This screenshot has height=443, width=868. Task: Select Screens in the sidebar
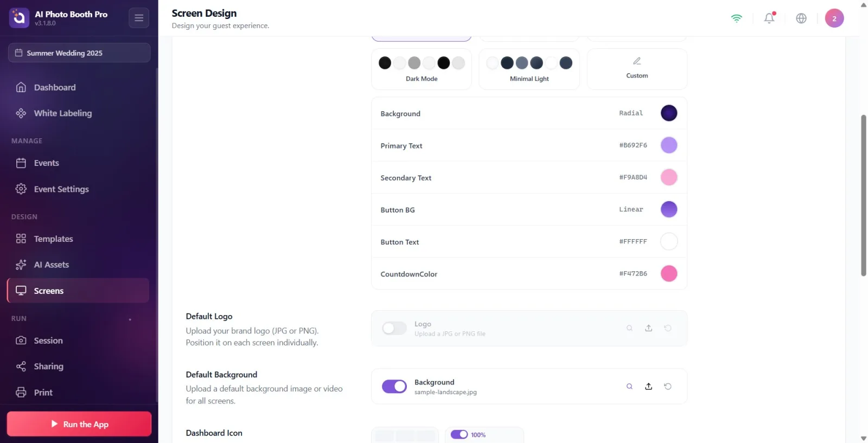(x=78, y=291)
